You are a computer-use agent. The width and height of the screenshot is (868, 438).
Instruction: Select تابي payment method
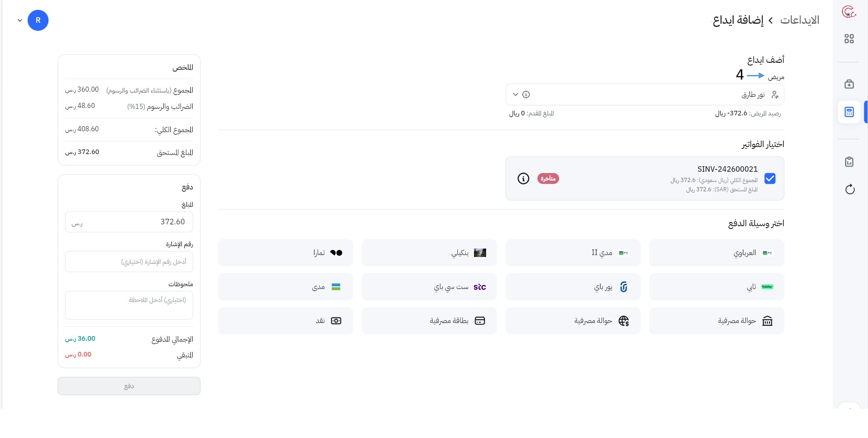(x=716, y=287)
